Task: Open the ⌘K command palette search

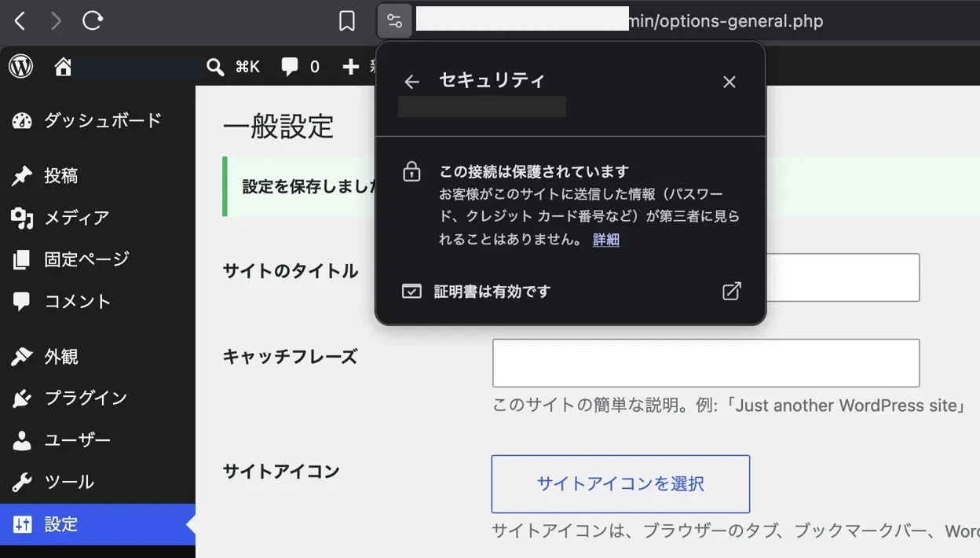Action: [x=233, y=67]
